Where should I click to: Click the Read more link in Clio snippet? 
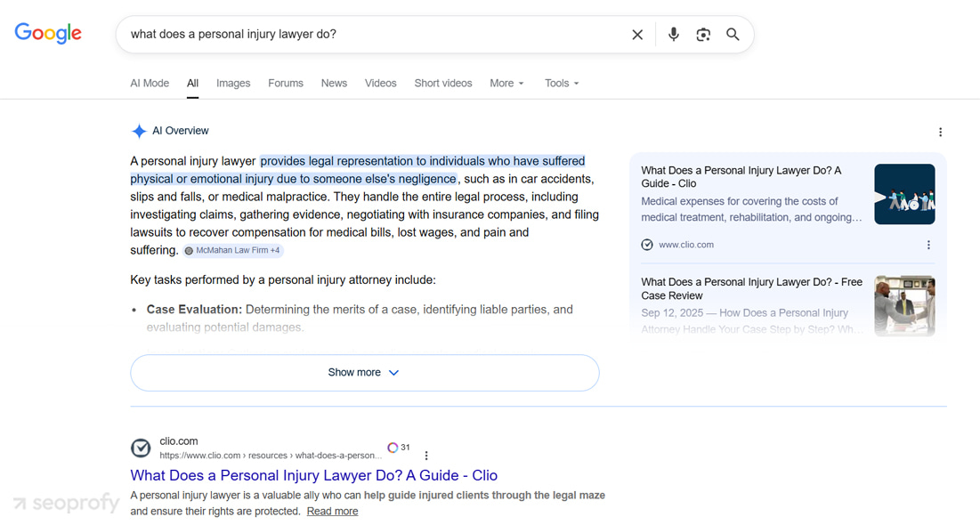(x=332, y=512)
